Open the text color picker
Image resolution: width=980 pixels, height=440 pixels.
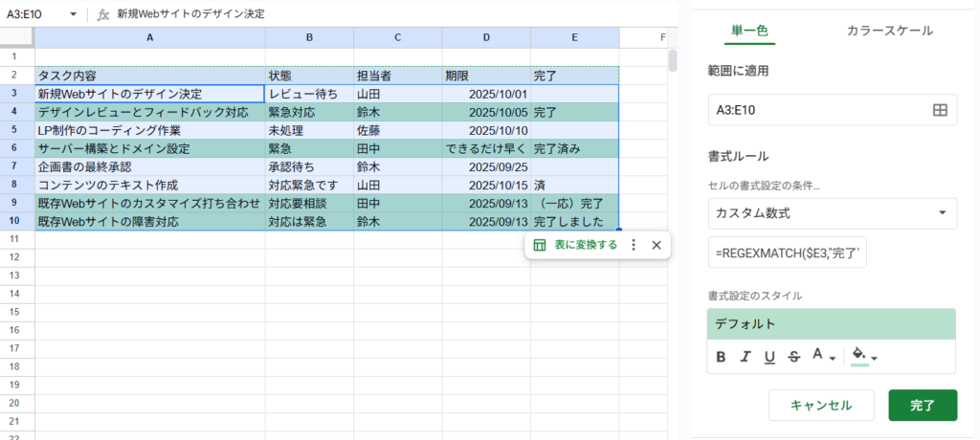pos(822,357)
